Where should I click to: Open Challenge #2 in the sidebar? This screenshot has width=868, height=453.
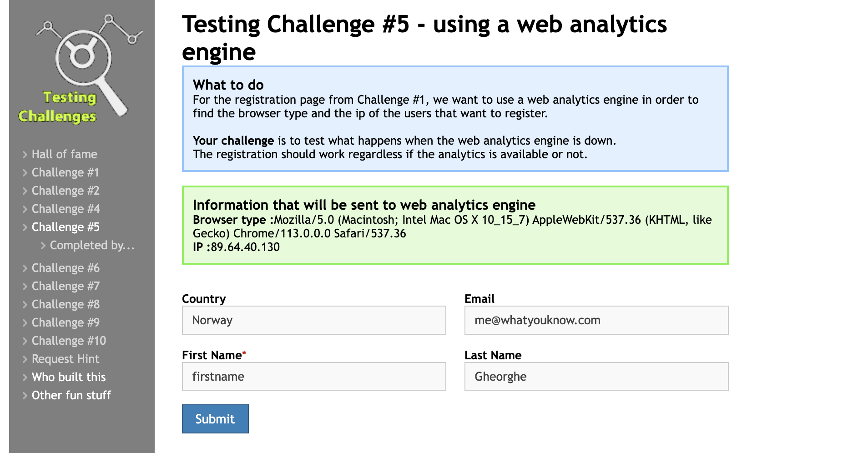[66, 191]
